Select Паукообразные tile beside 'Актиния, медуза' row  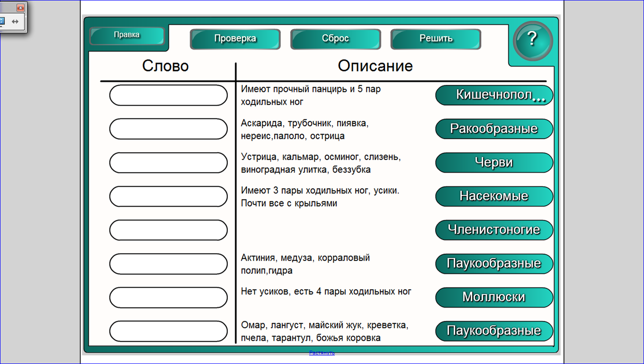click(x=494, y=264)
